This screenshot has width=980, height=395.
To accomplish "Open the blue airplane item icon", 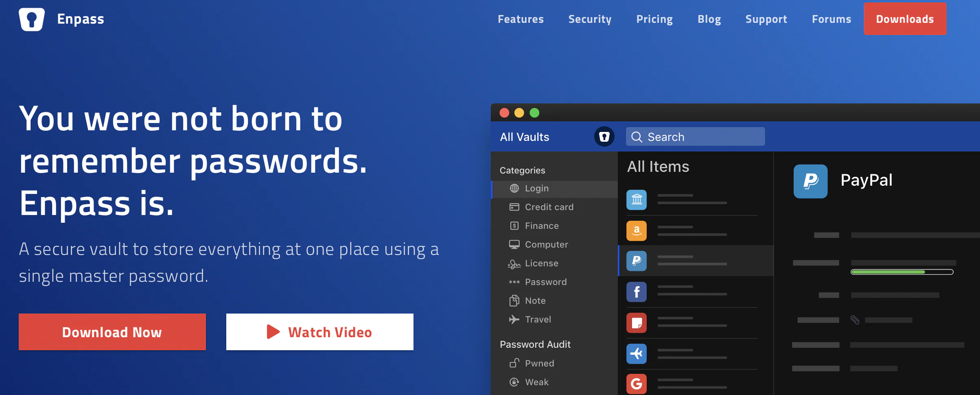I will (637, 353).
